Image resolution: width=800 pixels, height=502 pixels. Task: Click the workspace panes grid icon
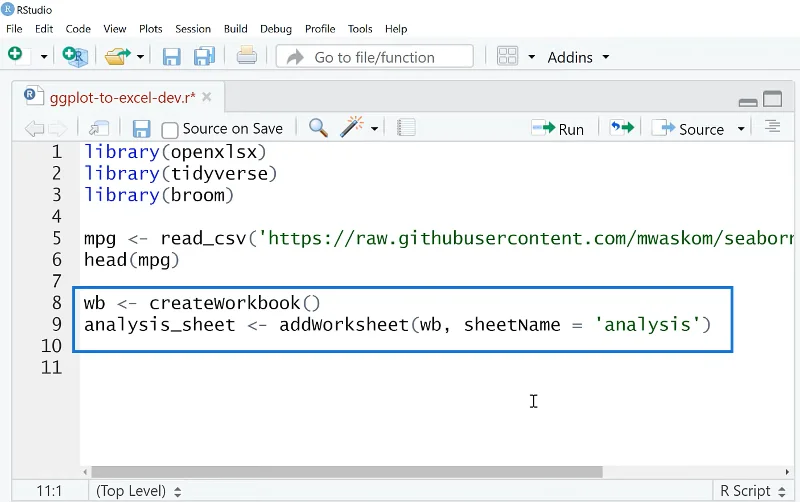click(507, 56)
